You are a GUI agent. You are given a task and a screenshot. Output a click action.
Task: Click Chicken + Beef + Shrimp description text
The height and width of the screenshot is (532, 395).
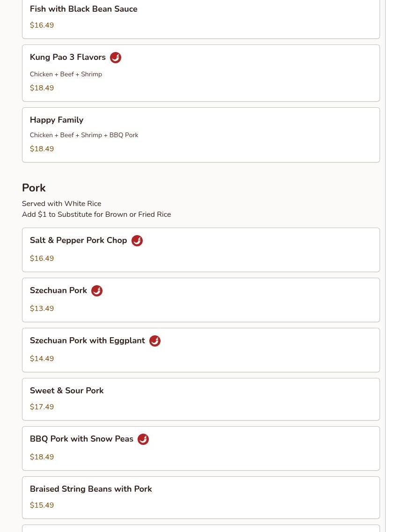[66, 74]
